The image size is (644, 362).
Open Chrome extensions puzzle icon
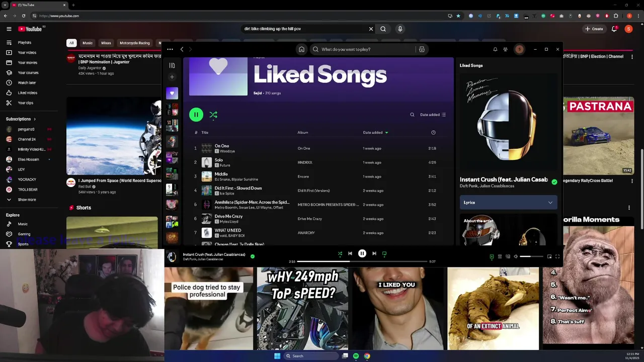615,16
